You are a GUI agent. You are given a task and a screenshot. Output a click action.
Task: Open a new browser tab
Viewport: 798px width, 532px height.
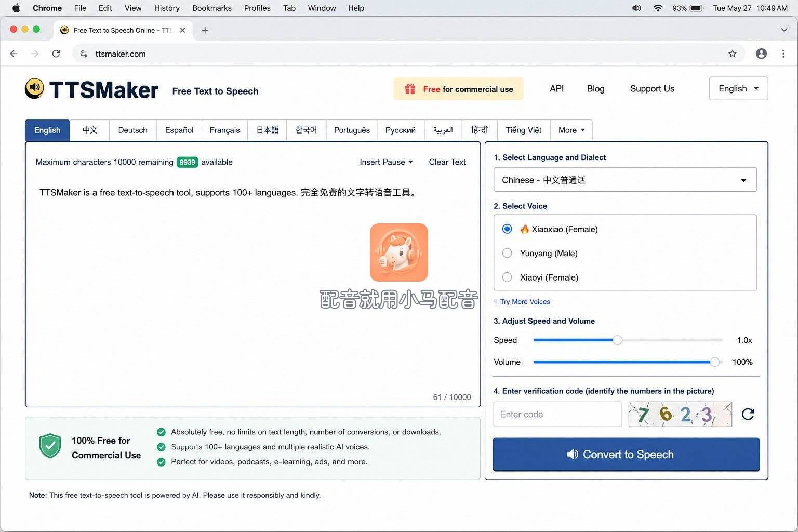pos(205,30)
